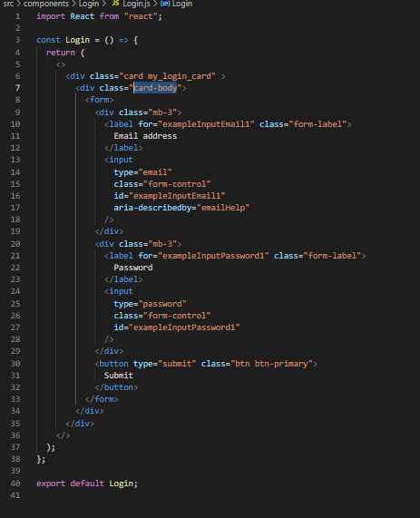Click type="password" on line 25
The image size is (420, 518).
(x=150, y=304)
